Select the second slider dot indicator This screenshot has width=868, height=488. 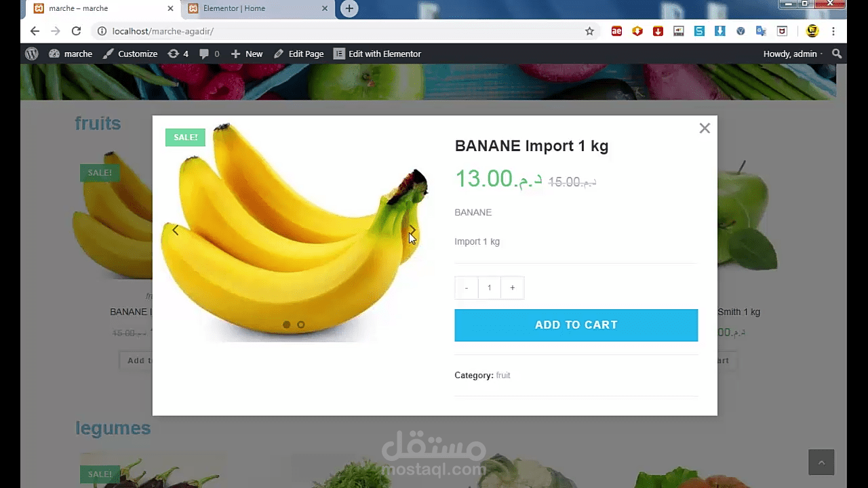pos(301,325)
